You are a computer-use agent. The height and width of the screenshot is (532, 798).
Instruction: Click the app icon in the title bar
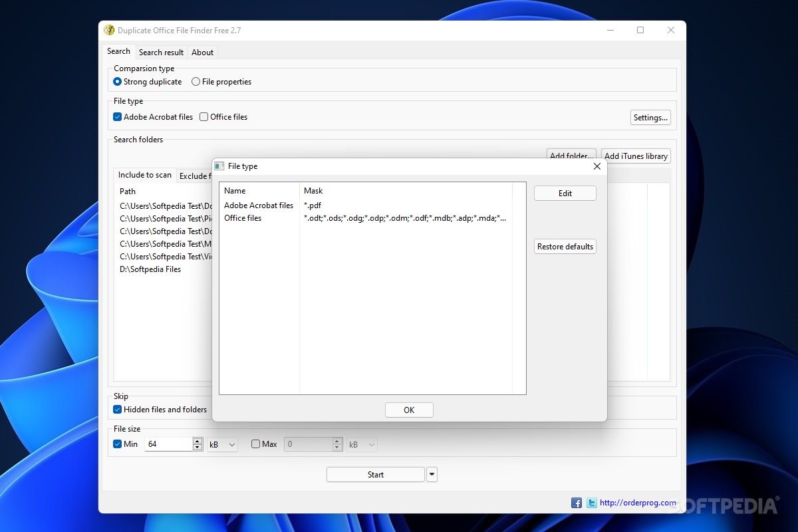(x=109, y=30)
